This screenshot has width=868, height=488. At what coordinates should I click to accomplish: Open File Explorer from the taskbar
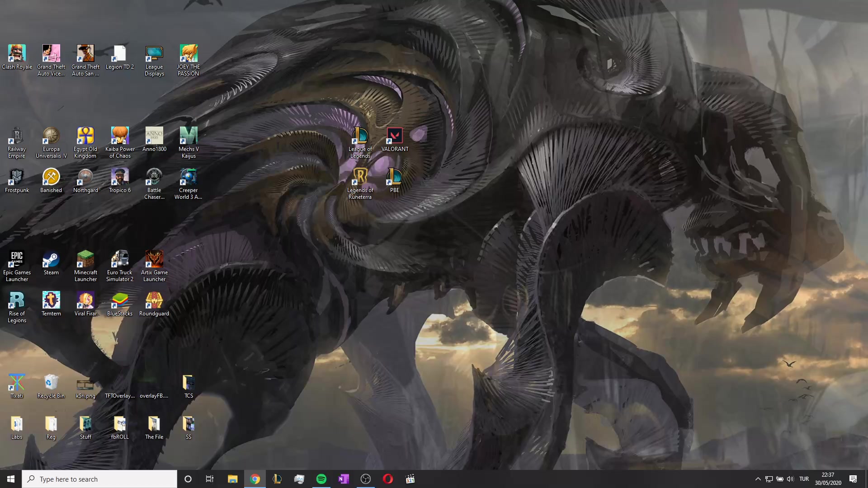232,479
